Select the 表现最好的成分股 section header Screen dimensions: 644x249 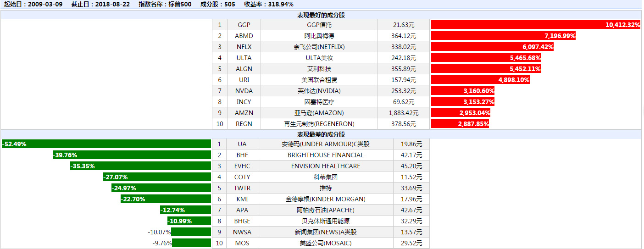321,15
